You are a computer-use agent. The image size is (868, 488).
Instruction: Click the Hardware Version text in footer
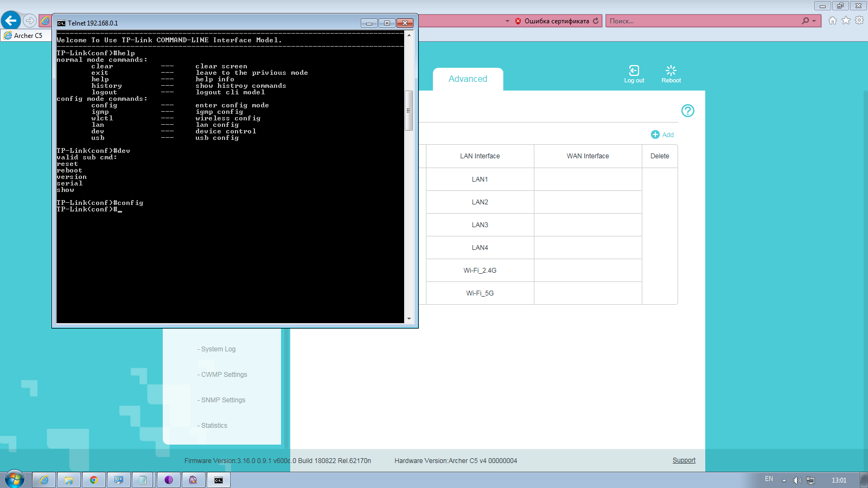tap(456, 461)
